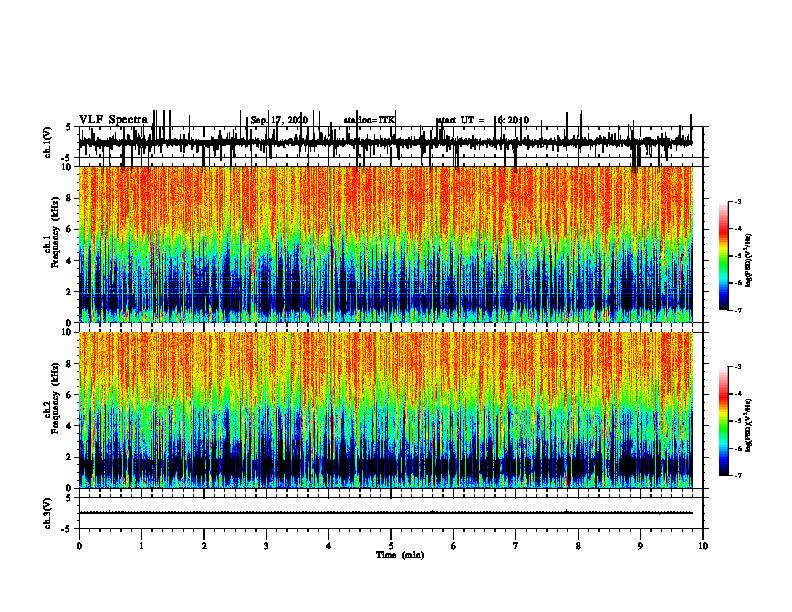Click the "-7" tick on ch.1 colorbar
792x612 pixels.
point(737,310)
